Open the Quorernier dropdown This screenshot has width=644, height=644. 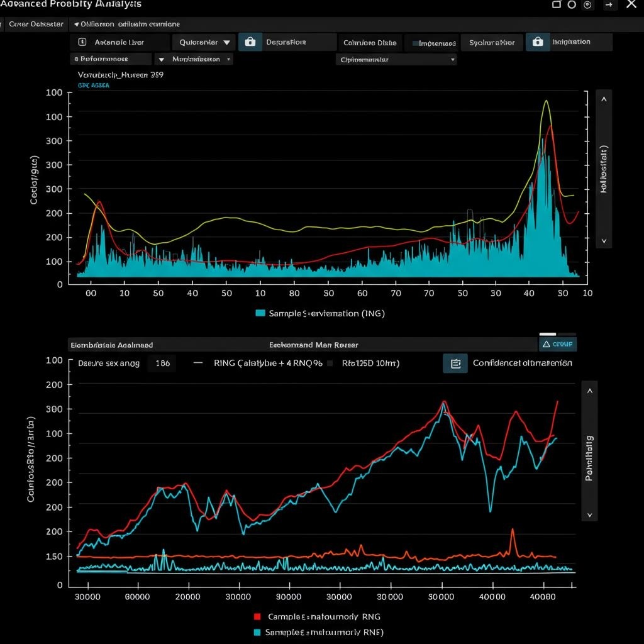[x=204, y=42]
